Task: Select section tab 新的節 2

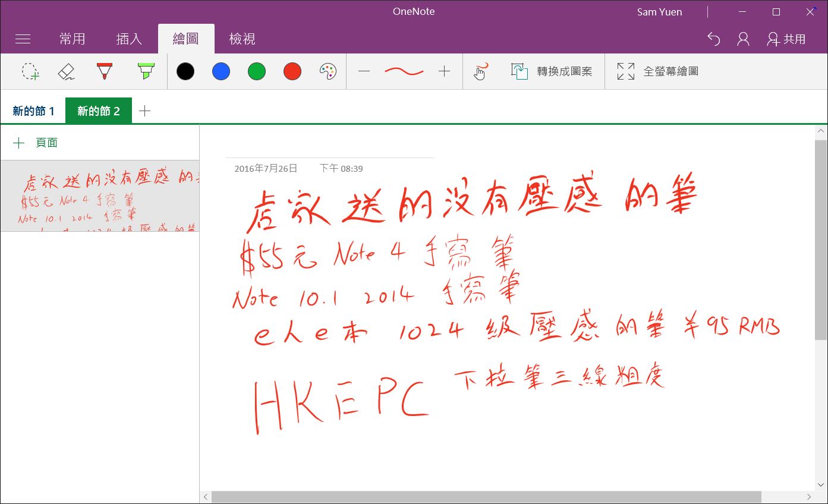Action: click(x=99, y=111)
